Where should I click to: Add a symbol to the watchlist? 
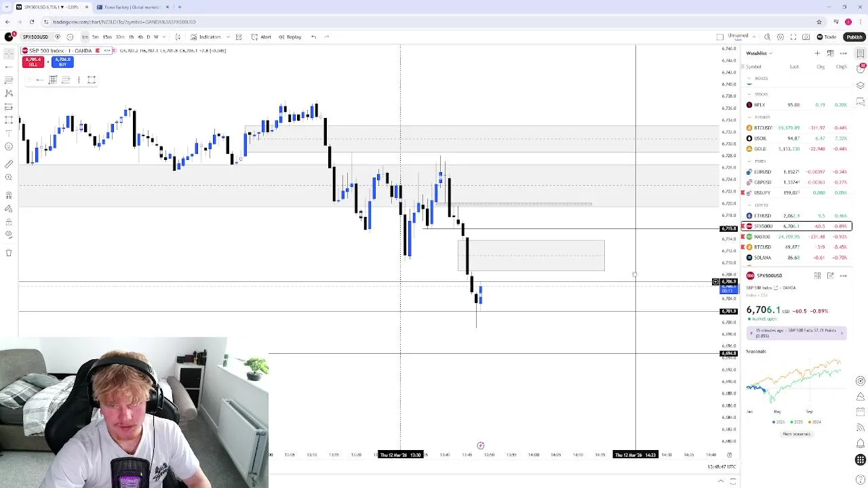[817, 54]
